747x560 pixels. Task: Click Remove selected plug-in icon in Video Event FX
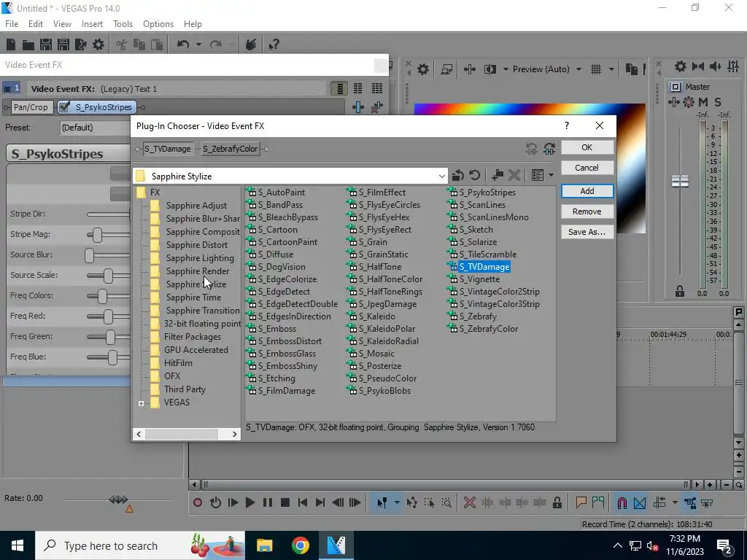click(377, 107)
